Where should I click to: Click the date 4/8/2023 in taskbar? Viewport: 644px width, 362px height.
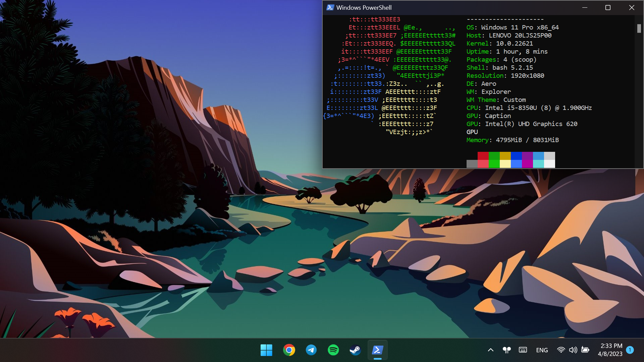[x=610, y=354]
